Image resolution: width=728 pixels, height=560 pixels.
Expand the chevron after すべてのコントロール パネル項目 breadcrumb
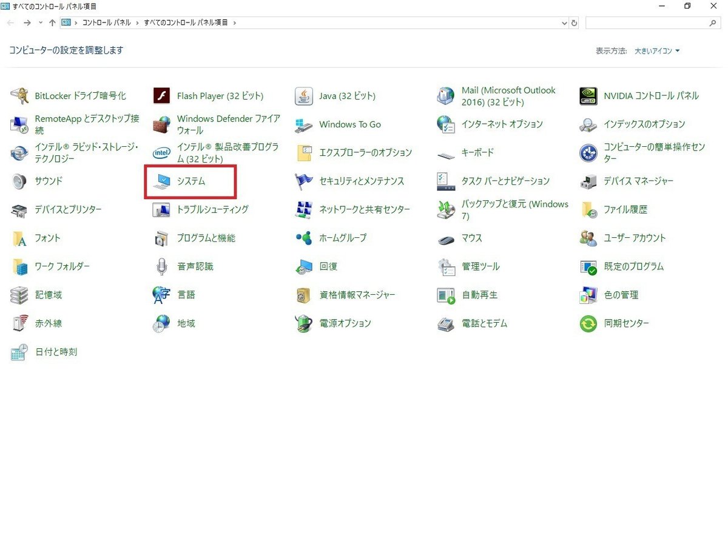pyautogui.click(x=234, y=23)
